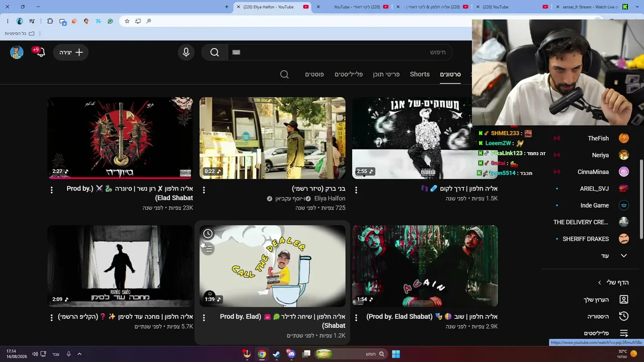Bookmark this page with the star icon
Screen dimensions: 644x362
tap(127, 21)
